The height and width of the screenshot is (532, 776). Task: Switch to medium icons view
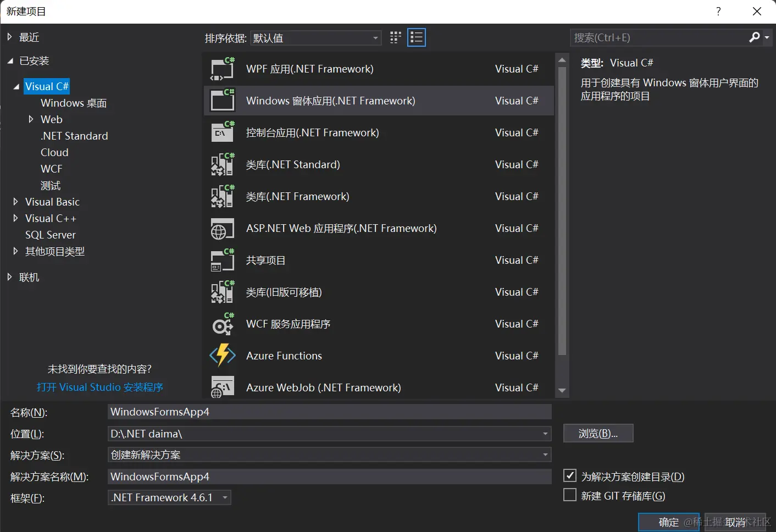pos(396,37)
